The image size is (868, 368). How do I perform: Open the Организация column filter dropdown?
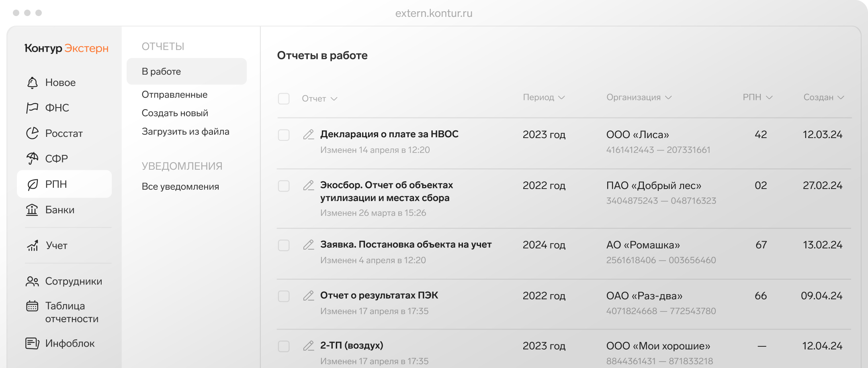click(x=668, y=98)
